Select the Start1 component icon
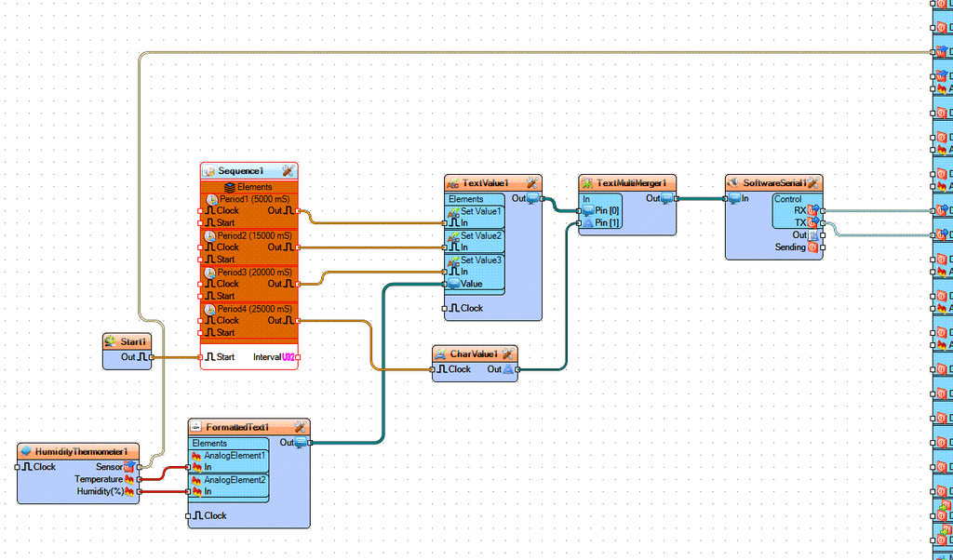 (x=111, y=342)
